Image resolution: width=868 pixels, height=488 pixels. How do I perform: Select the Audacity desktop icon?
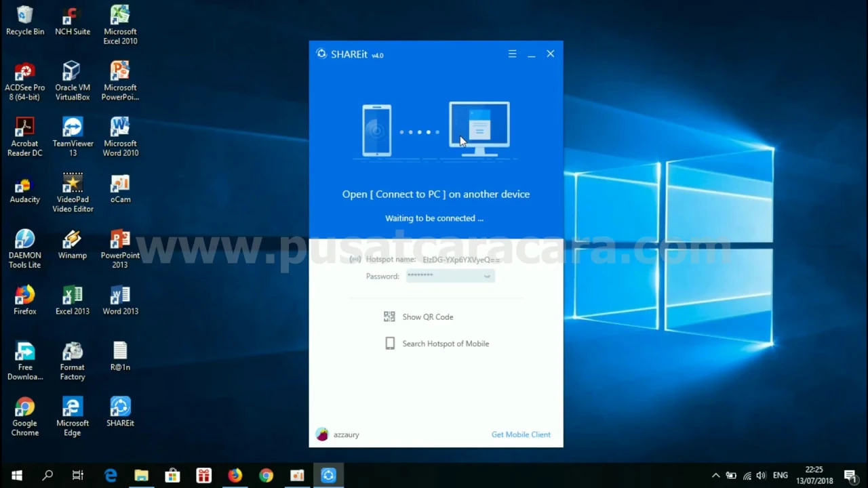[x=25, y=189]
